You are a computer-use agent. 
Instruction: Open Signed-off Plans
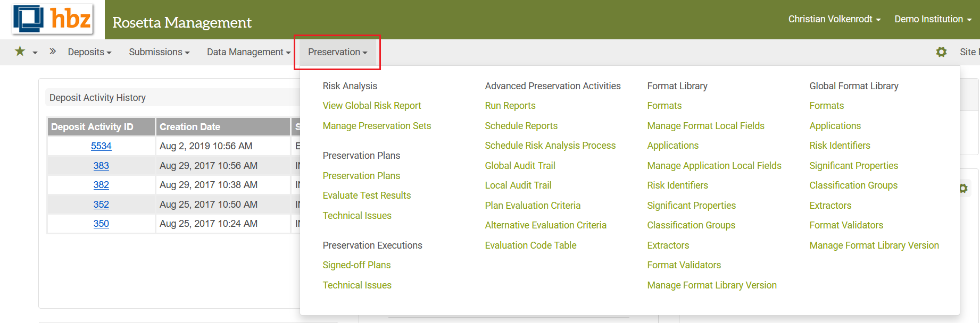(356, 265)
